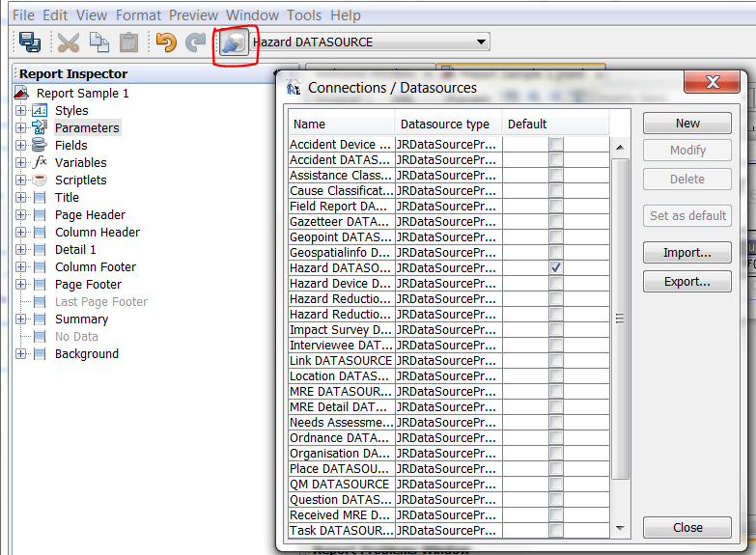Screen dimensions: 756x555
Task: Click the Save All toolbar icon
Action: click(29, 42)
